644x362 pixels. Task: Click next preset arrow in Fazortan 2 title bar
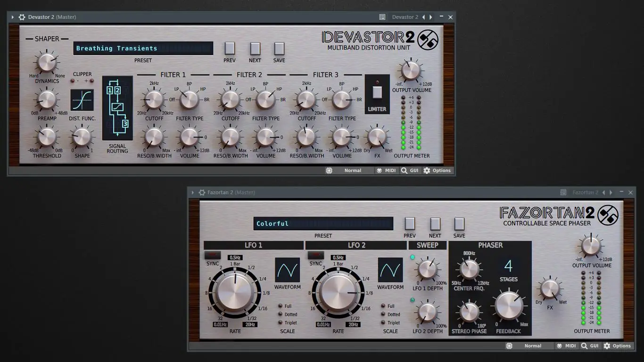point(611,192)
